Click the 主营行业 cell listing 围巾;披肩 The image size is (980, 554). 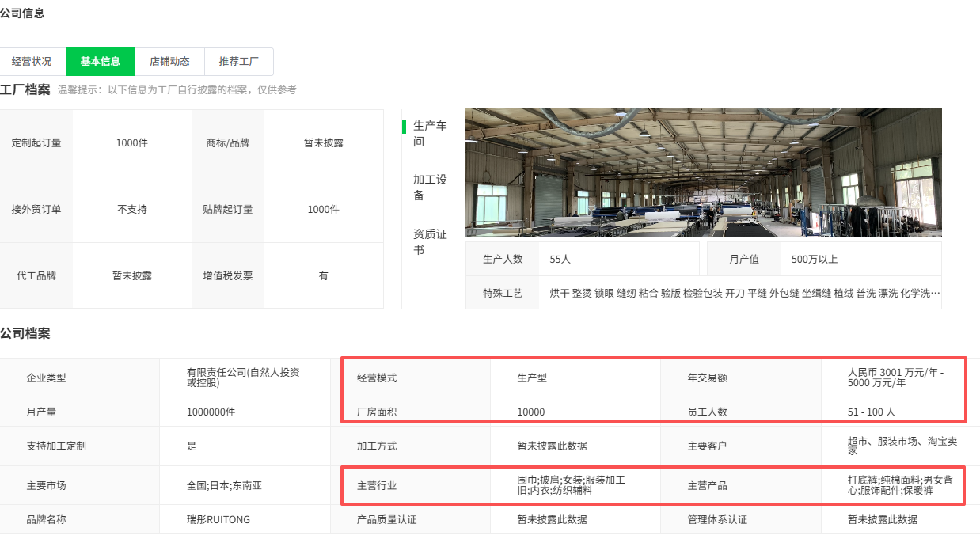(575, 485)
